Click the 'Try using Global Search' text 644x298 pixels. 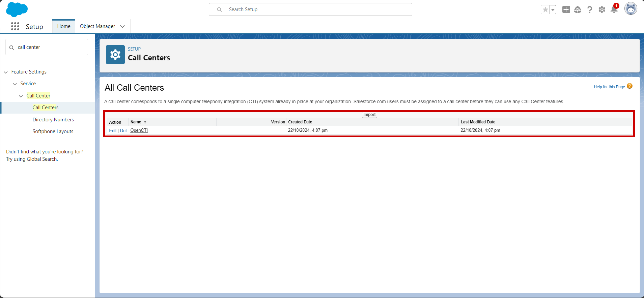pyautogui.click(x=32, y=159)
